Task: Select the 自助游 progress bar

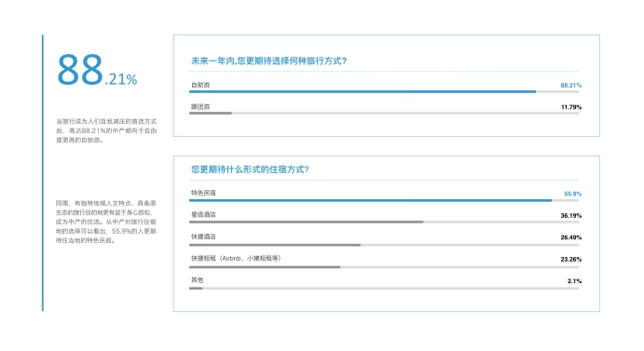Action: coord(384,91)
